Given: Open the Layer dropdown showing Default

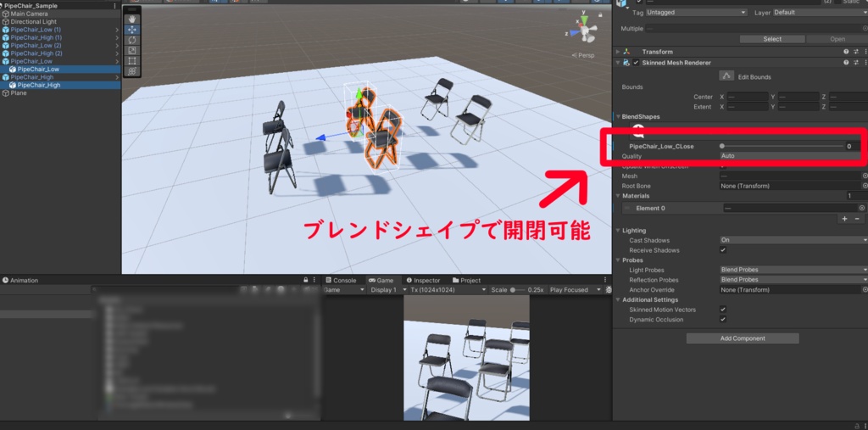Looking at the screenshot, I should [820, 12].
